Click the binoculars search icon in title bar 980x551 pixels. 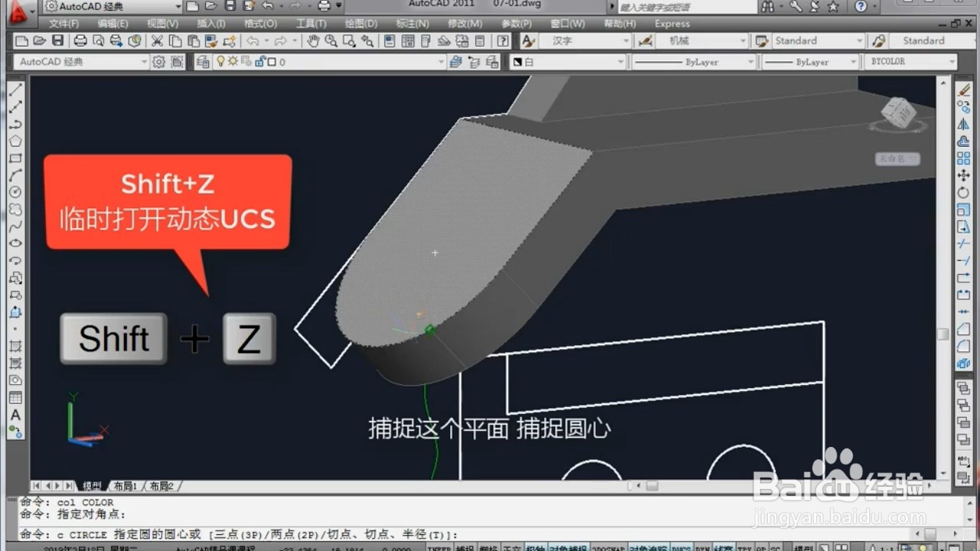point(767,6)
